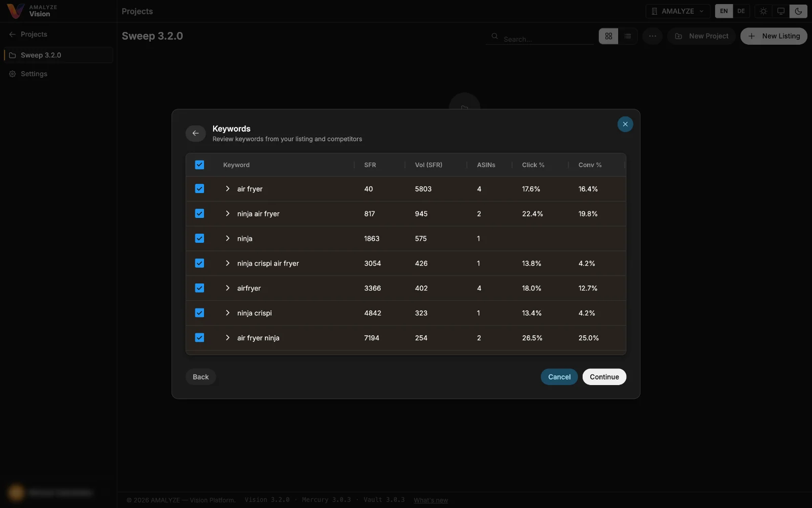The width and height of the screenshot is (812, 508).
Task: Uncheck the 'ninja crispi air fryer' checkbox
Action: (199, 263)
